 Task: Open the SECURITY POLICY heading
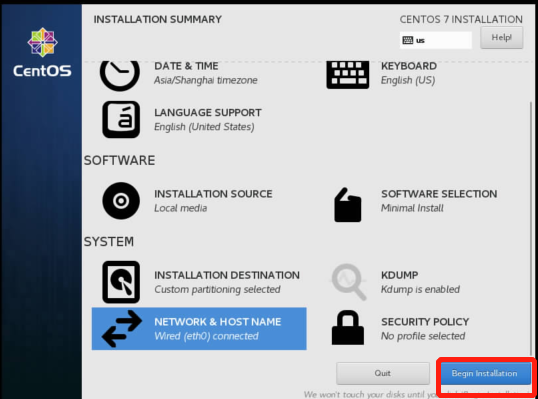point(425,322)
